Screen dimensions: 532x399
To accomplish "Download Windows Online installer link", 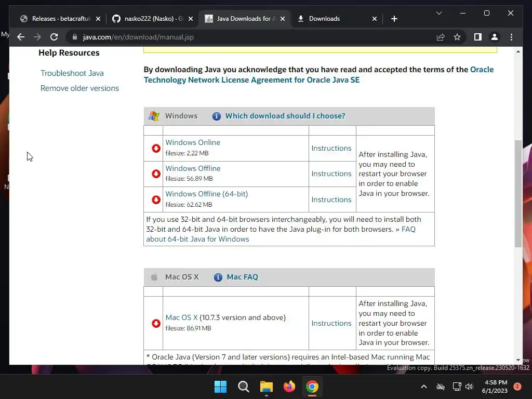I will point(193,142).
